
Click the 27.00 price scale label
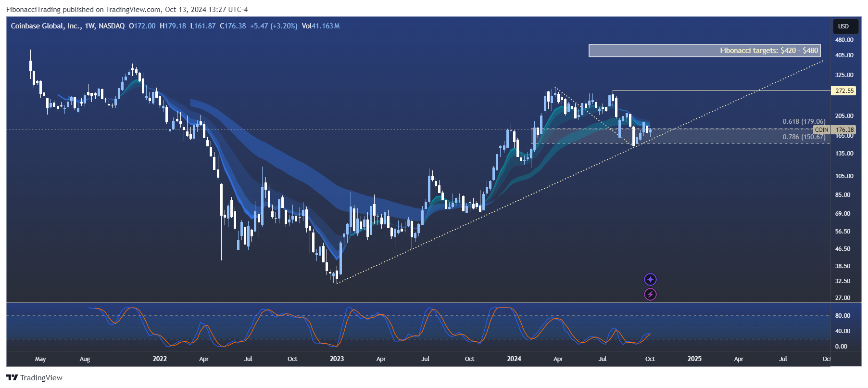[843, 298]
